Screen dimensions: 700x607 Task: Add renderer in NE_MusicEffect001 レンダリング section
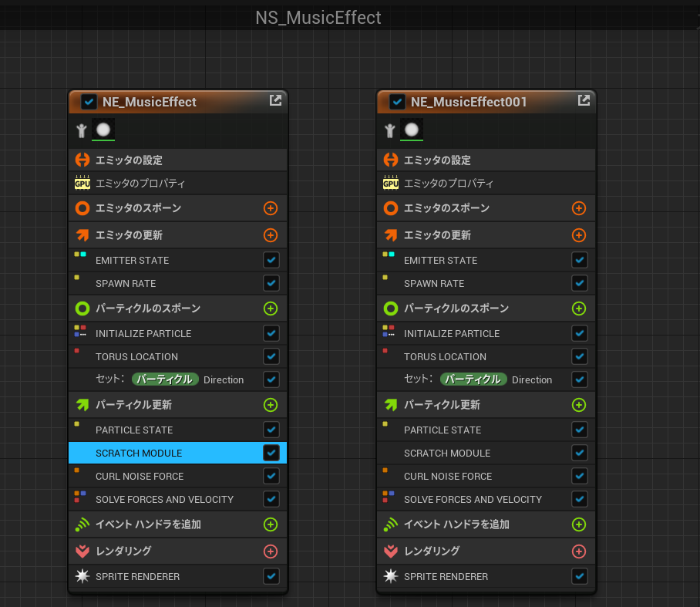[579, 551]
